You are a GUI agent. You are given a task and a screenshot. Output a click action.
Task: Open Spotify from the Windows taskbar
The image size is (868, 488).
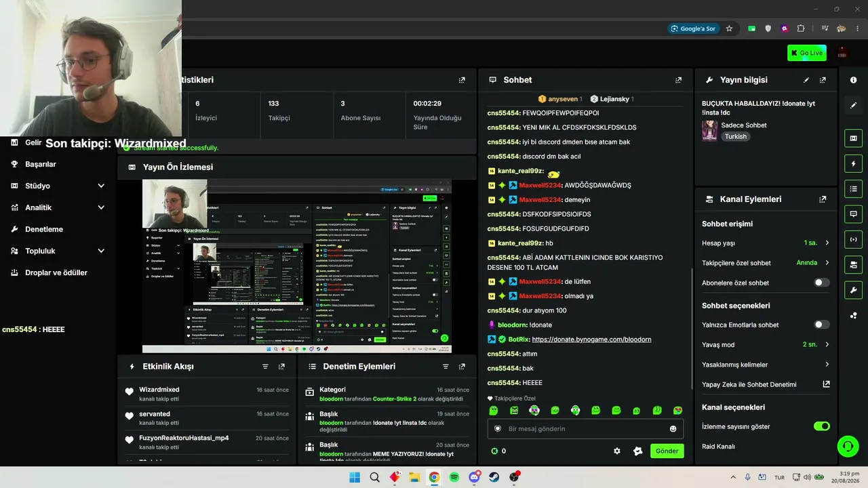coord(454,477)
